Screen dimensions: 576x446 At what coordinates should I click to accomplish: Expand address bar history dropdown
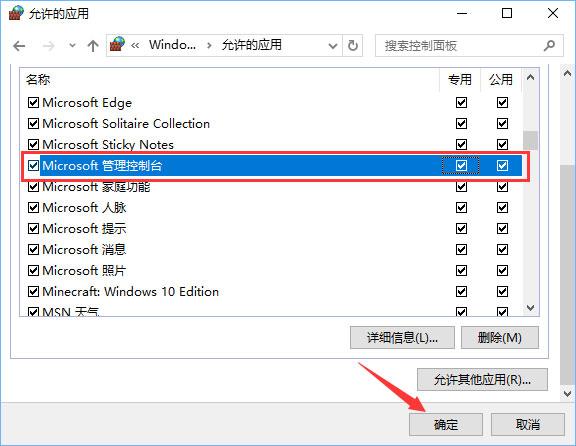(x=333, y=46)
